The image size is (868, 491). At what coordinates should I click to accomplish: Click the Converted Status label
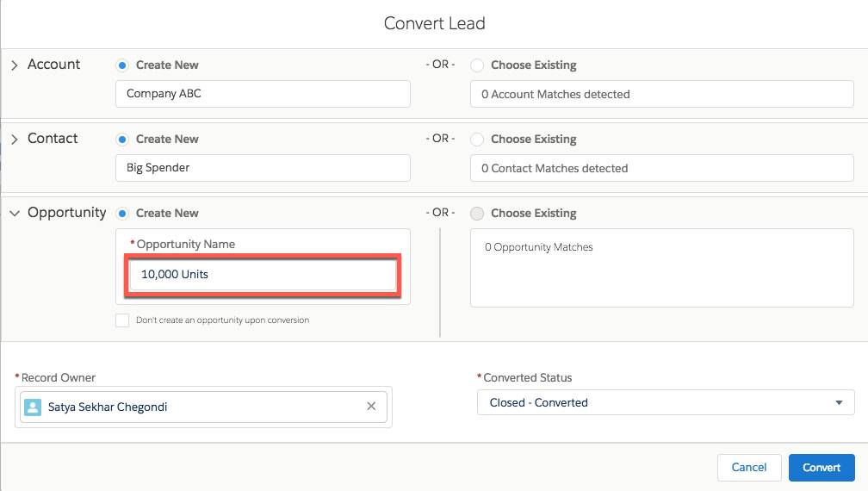tap(528, 377)
